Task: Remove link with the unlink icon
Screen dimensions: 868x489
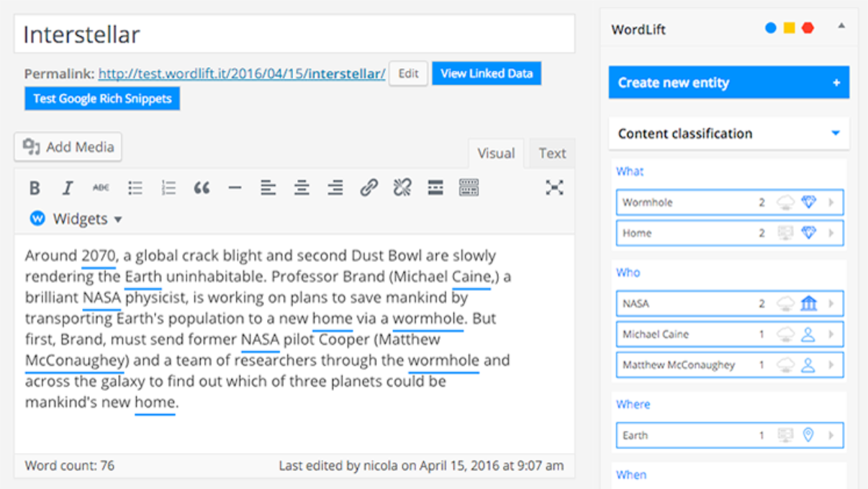Action: point(402,188)
